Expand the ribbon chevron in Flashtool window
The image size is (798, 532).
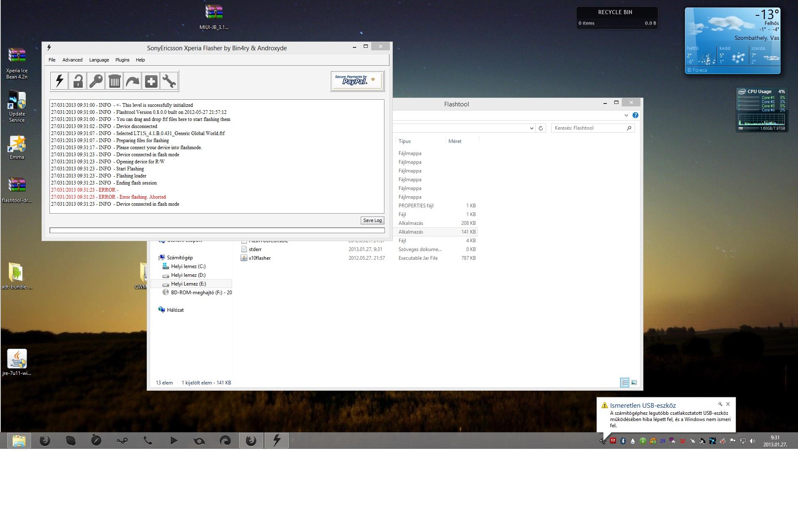626,115
